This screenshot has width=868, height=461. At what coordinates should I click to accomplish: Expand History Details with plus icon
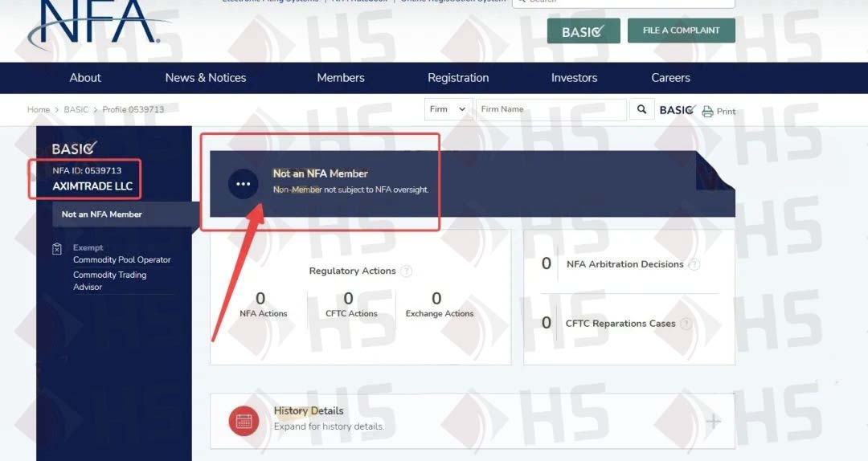click(x=714, y=422)
